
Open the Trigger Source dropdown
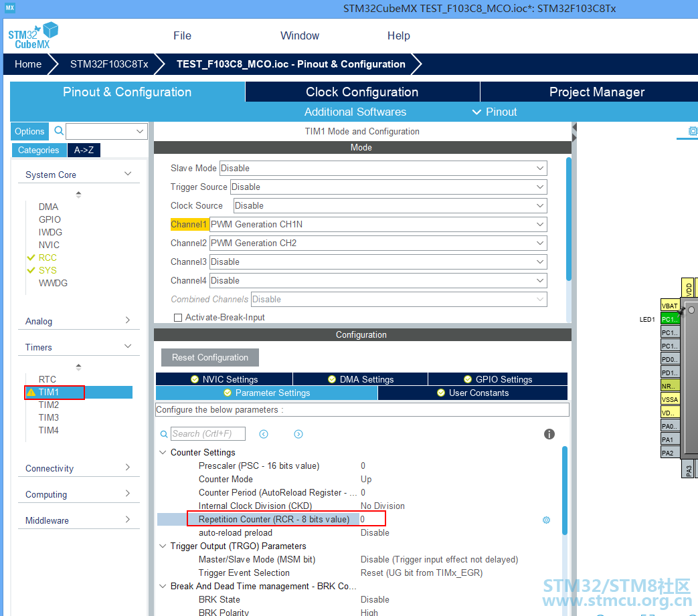point(388,187)
